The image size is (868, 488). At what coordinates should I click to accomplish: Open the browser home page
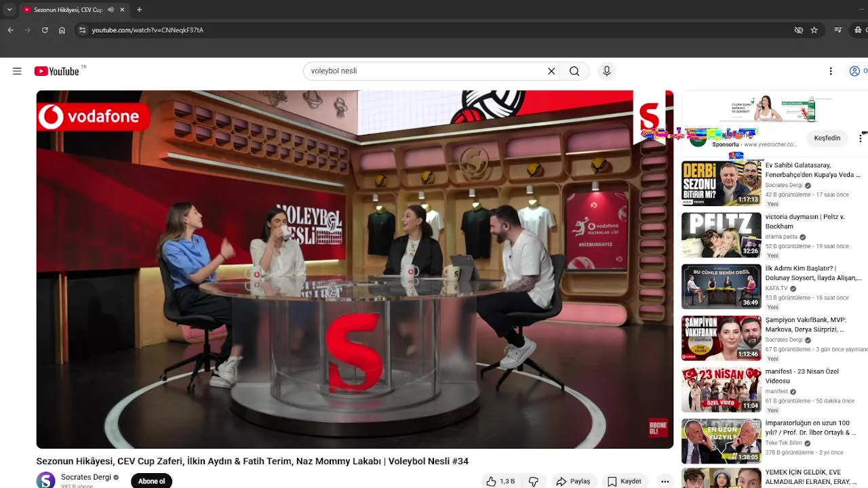pyautogui.click(x=62, y=30)
